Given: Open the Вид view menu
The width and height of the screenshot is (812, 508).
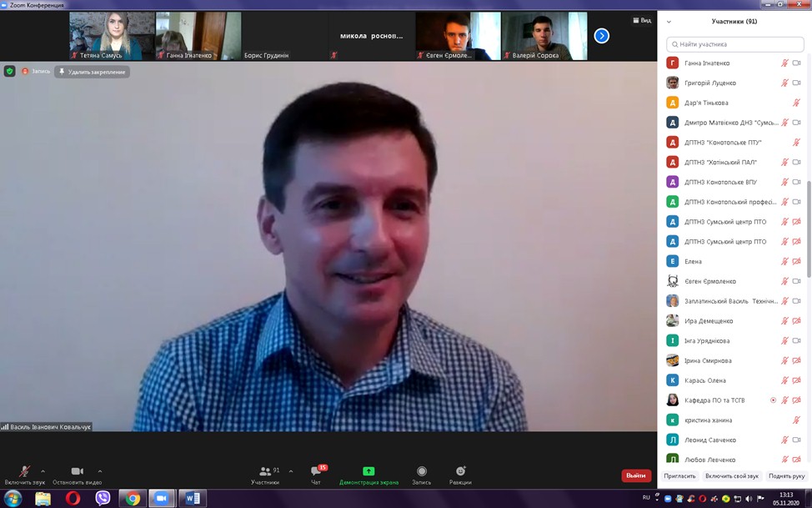Looking at the screenshot, I should point(642,21).
